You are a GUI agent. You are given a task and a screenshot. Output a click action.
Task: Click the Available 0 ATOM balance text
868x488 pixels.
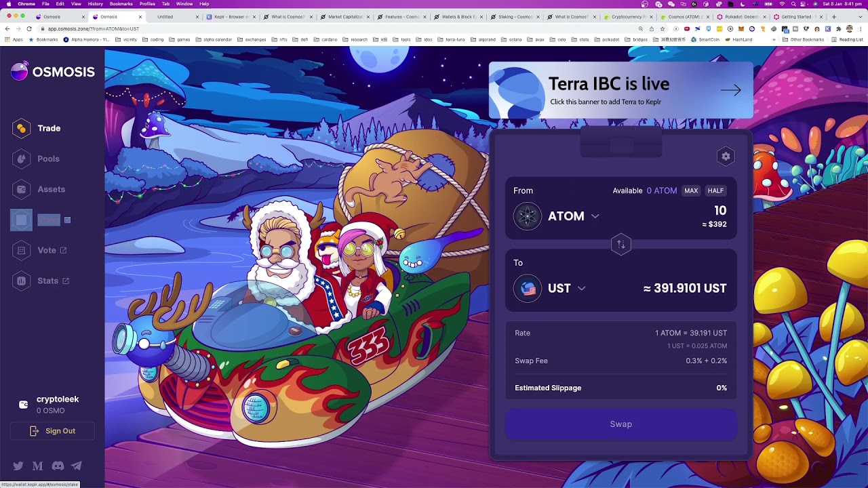[x=644, y=190]
